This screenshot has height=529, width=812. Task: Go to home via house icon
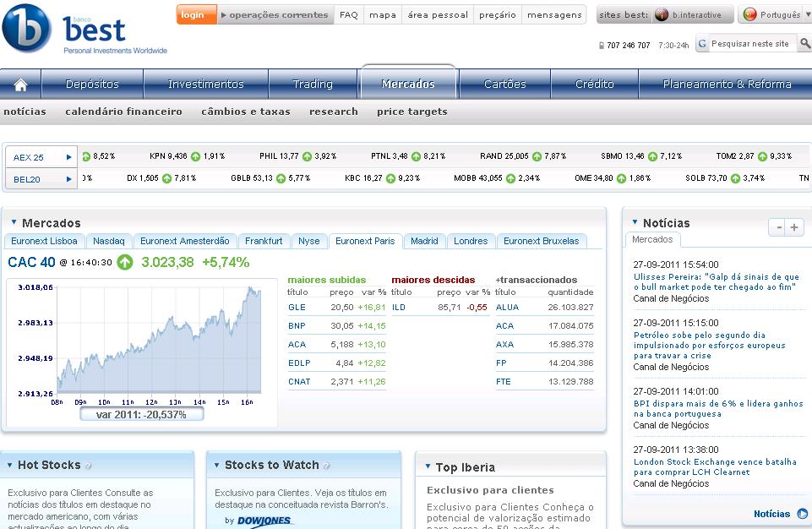[21, 85]
